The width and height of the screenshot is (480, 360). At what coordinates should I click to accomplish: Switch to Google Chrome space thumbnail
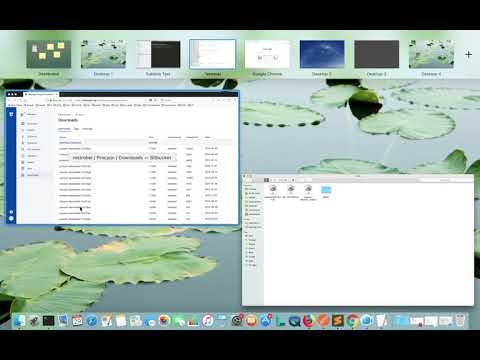tap(267, 54)
